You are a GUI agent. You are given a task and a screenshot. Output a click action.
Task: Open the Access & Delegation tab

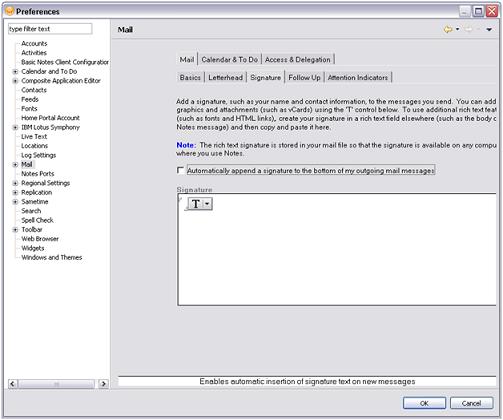click(x=298, y=60)
